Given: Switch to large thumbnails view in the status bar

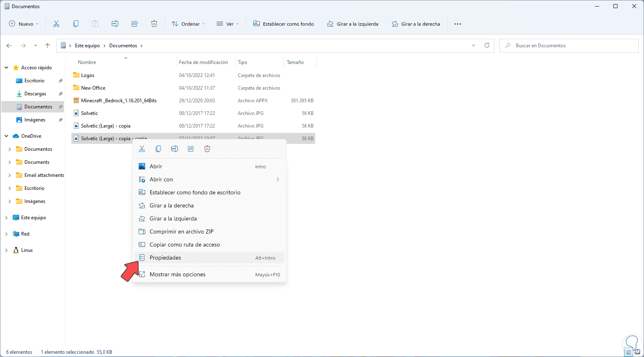Looking at the screenshot, I should pyautogui.click(x=637, y=352).
